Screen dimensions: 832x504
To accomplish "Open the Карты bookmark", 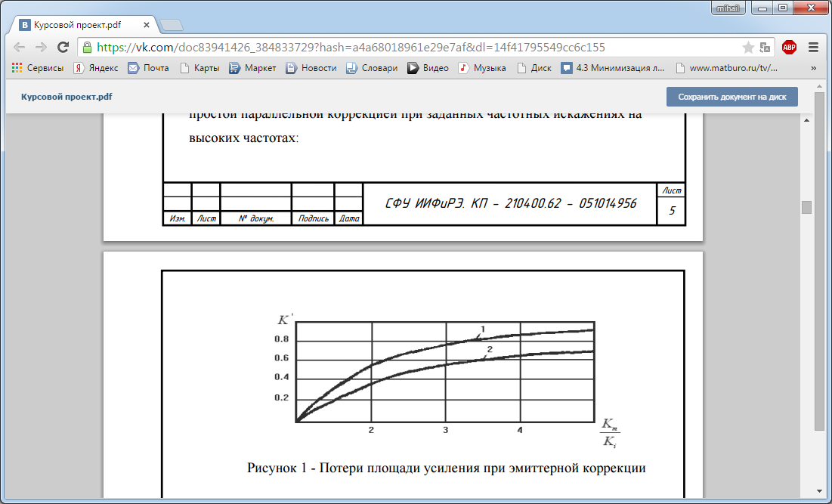I will pyautogui.click(x=199, y=68).
